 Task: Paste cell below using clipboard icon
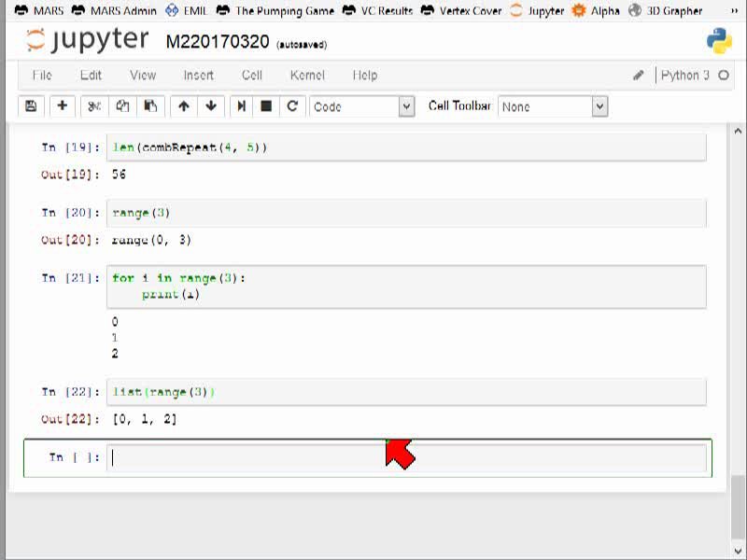coord(150,106)
